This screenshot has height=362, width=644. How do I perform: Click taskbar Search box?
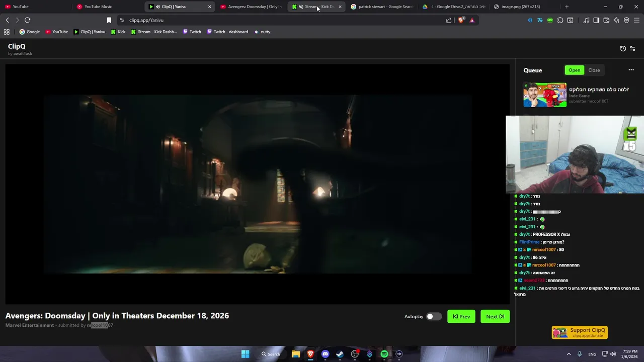(x=271, y=354)
